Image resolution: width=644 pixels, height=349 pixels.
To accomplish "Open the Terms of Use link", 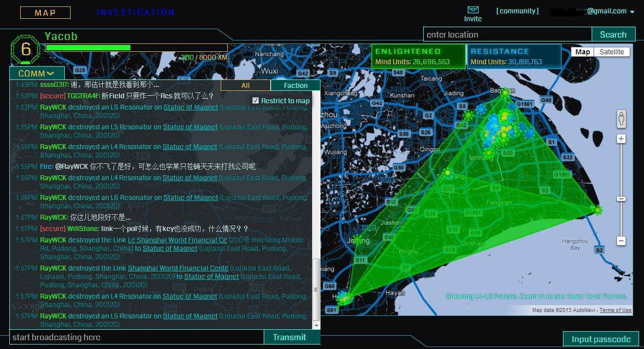I will coord(615,310).
